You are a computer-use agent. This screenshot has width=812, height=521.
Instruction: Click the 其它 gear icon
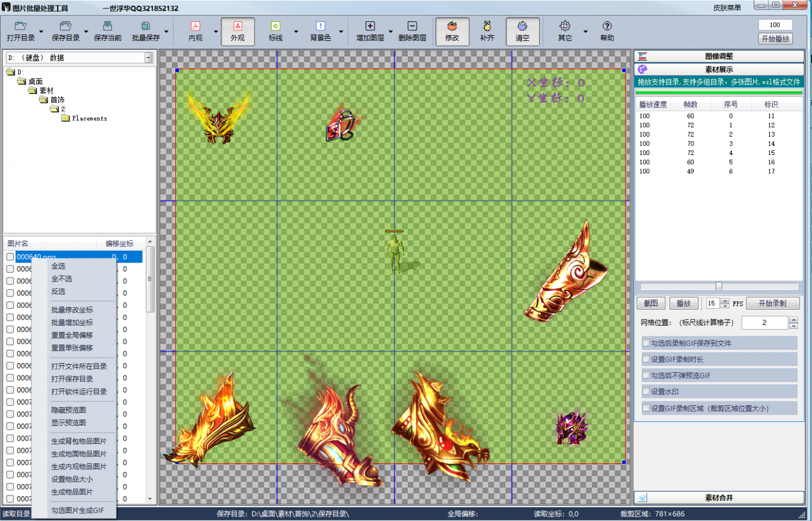coord(565,26)
